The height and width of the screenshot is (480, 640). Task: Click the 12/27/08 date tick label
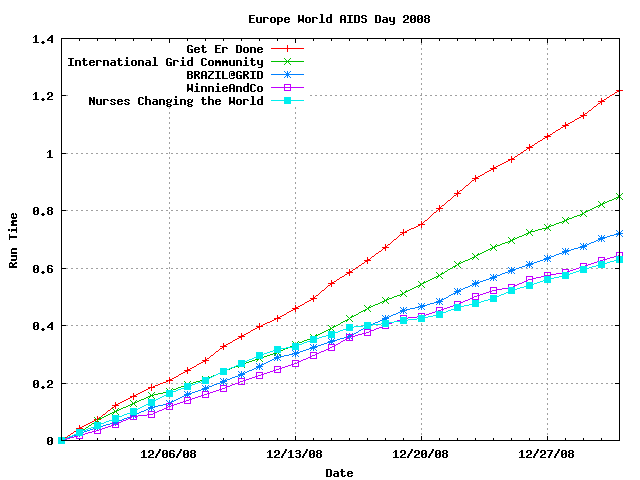coord(548,453)
